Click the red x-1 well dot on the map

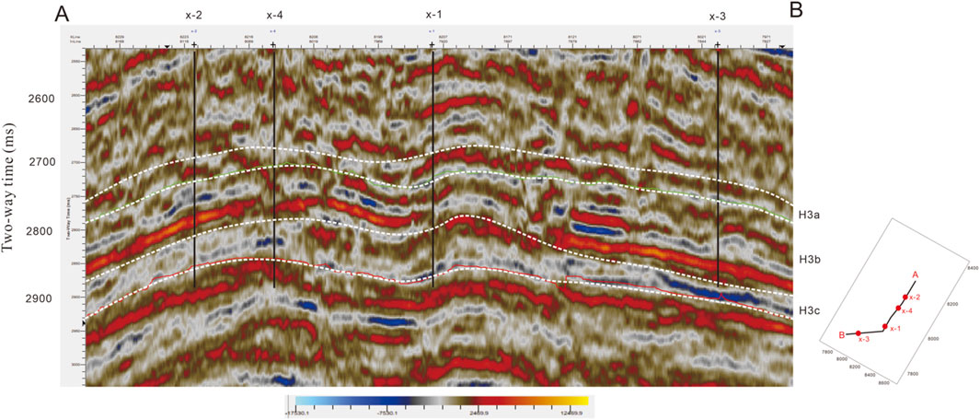(x=885, y=326)
